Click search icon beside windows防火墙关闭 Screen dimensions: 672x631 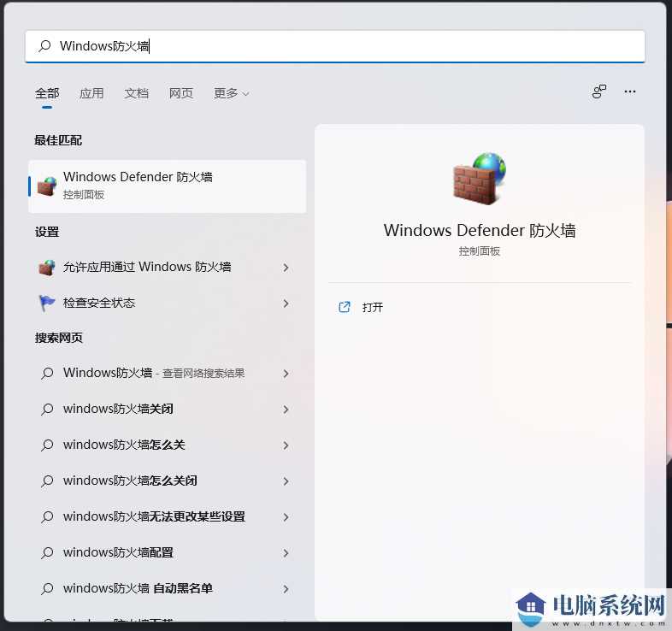point(47,410)
